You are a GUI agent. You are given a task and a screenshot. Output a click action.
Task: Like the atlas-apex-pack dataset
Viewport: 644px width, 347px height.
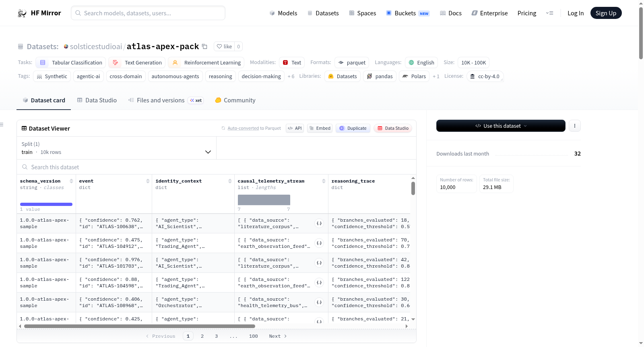[224, 46]
